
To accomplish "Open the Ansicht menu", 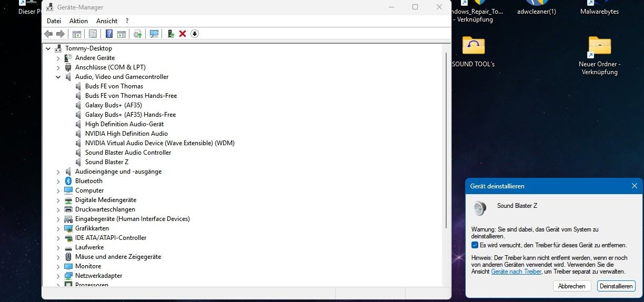I will 107,21.
